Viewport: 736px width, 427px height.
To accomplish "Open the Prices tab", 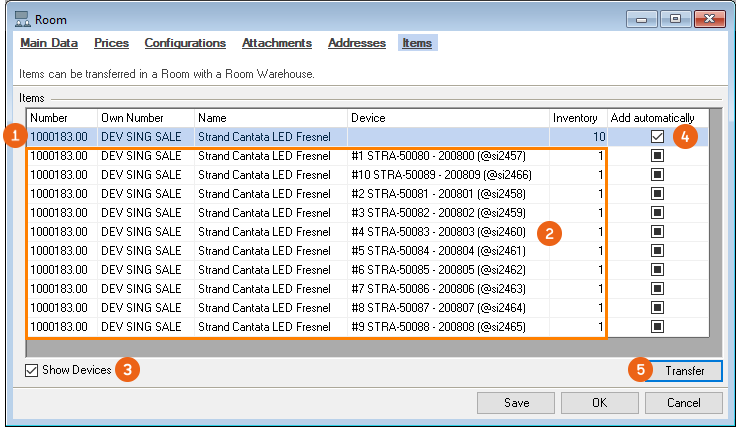I will click(111, 43).
